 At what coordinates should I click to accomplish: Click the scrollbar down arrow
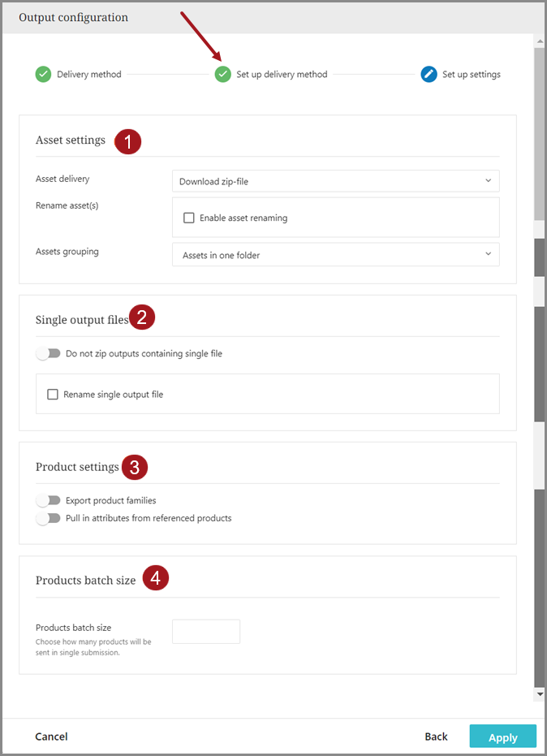540,694
